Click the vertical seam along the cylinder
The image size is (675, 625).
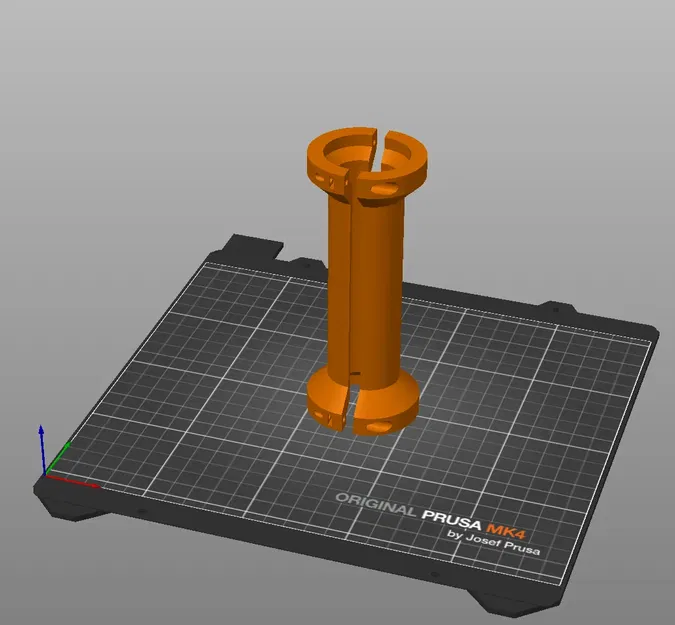[351, 288]
